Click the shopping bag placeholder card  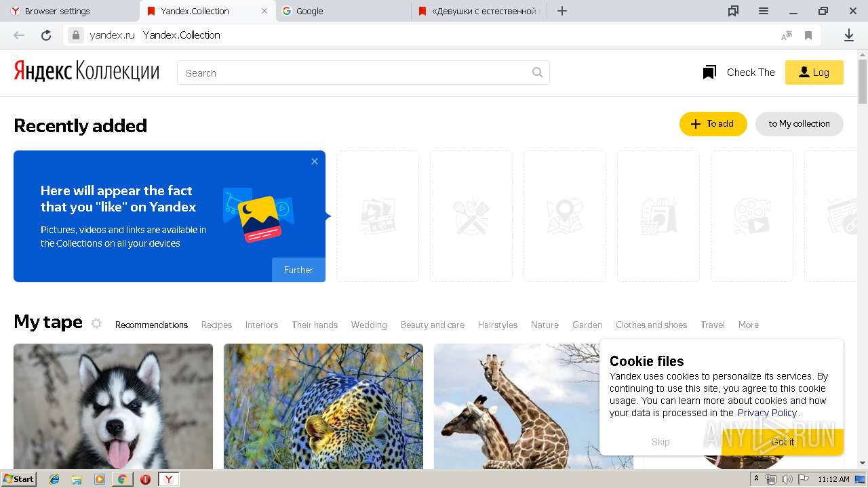point(658,216)
